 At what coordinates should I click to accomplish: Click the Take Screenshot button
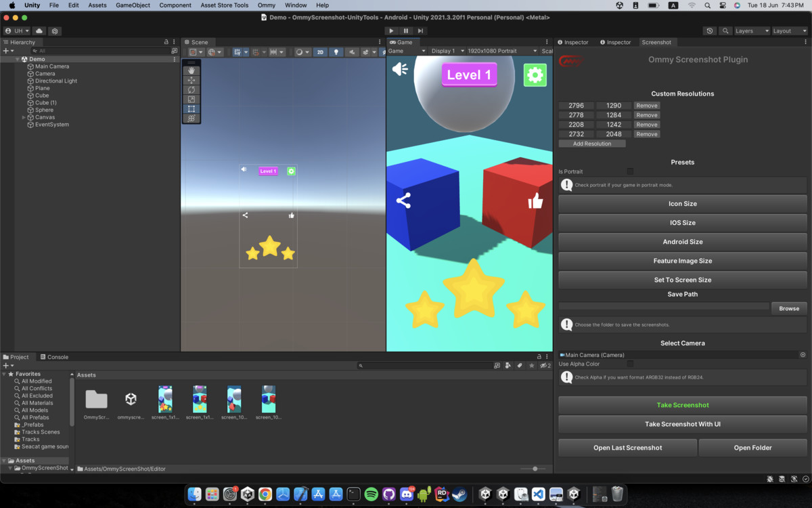tap(683, 405)
